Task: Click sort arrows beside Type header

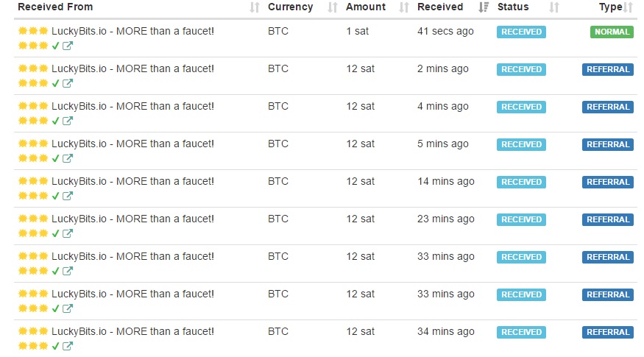Action: click(628, 7)
